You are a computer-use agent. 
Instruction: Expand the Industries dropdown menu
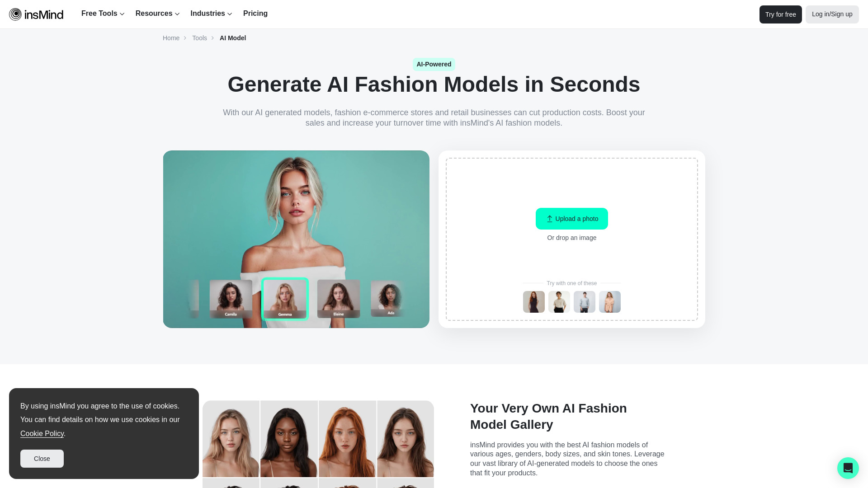click(x=212, y=13)
